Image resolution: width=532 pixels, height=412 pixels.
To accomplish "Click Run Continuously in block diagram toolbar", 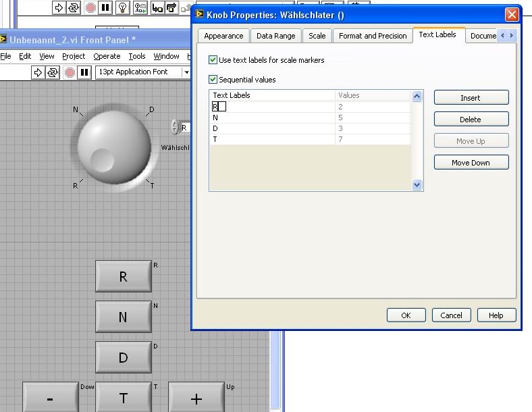I will [74, 7].
